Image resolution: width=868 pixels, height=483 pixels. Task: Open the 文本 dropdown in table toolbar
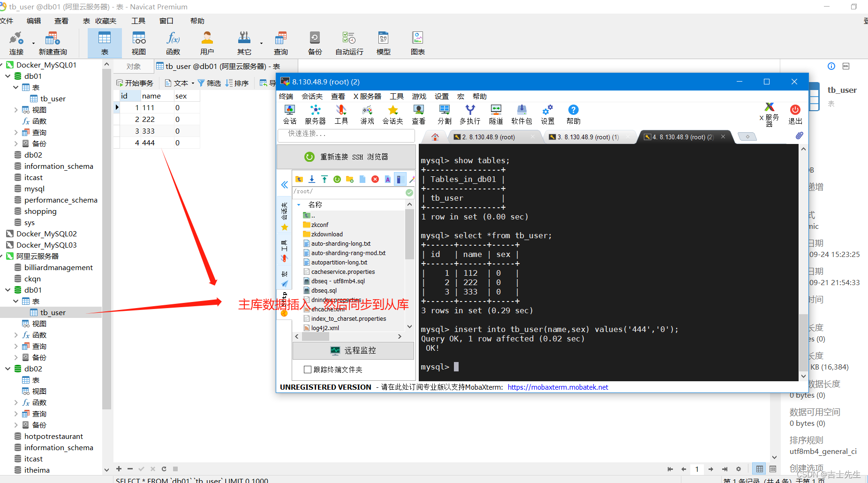pyautogui.click(x=180, y=83)
